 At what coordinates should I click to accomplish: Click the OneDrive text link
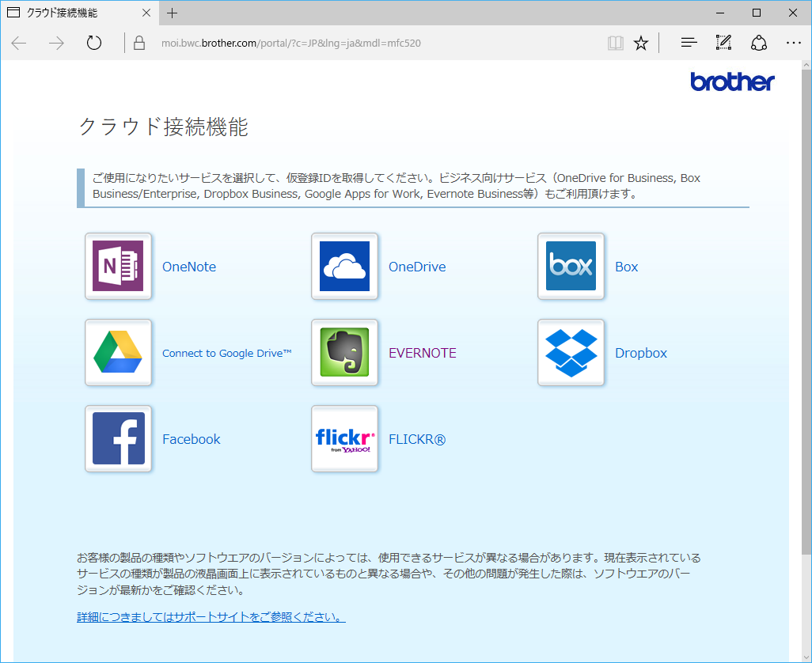417,267
